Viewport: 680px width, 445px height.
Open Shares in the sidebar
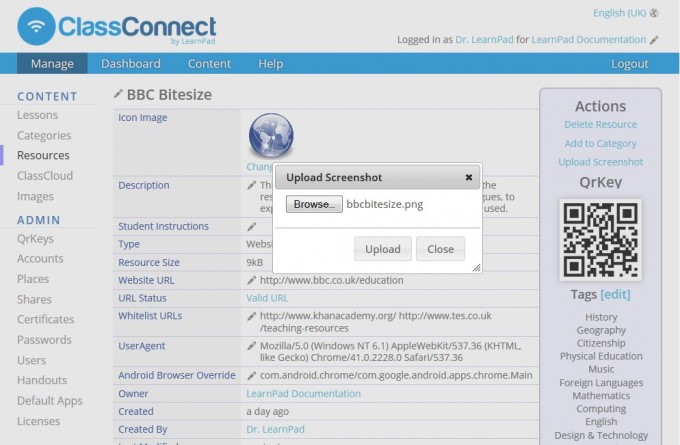(34, 300)
